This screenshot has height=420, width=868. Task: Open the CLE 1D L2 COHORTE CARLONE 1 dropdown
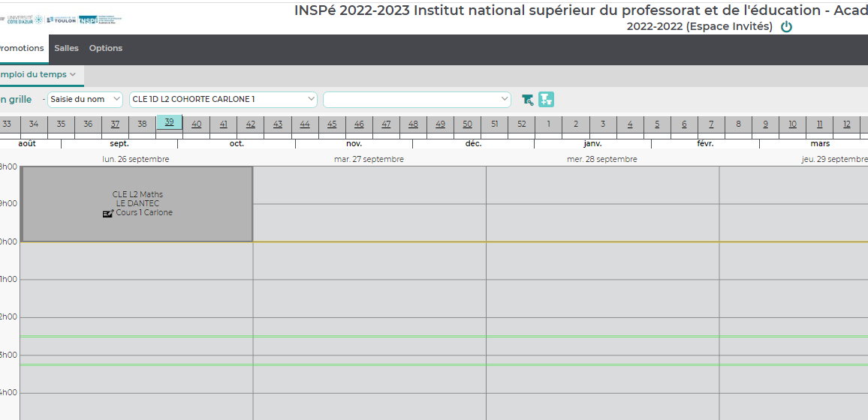click(x=223, y=100)
